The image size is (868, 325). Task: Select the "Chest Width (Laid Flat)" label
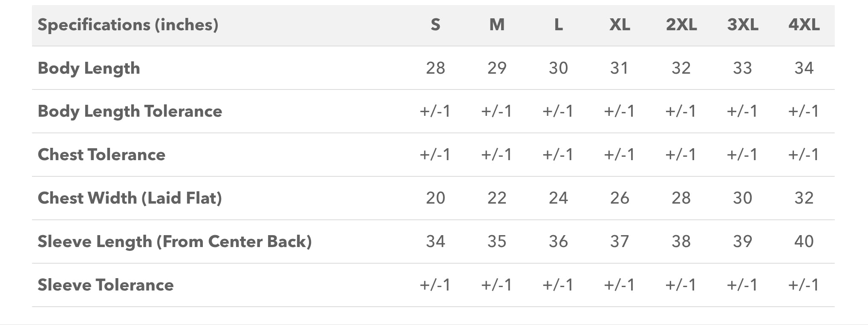tap(130, 198)
